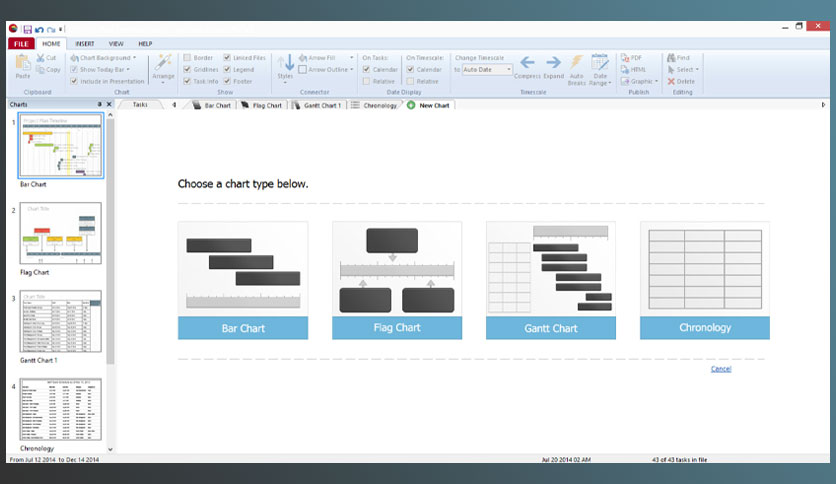This screenshot has height=484, width=836.
Task: Click the Compress left arrow icon
Action: click(527, 63)
